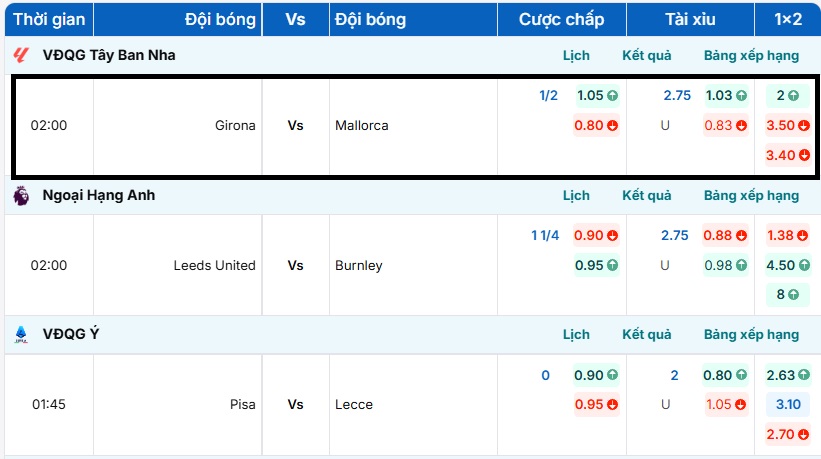Click Mallorca handicap odds 0.80 down arrow
The image size is (821, 459).
[x=612, y=126]
